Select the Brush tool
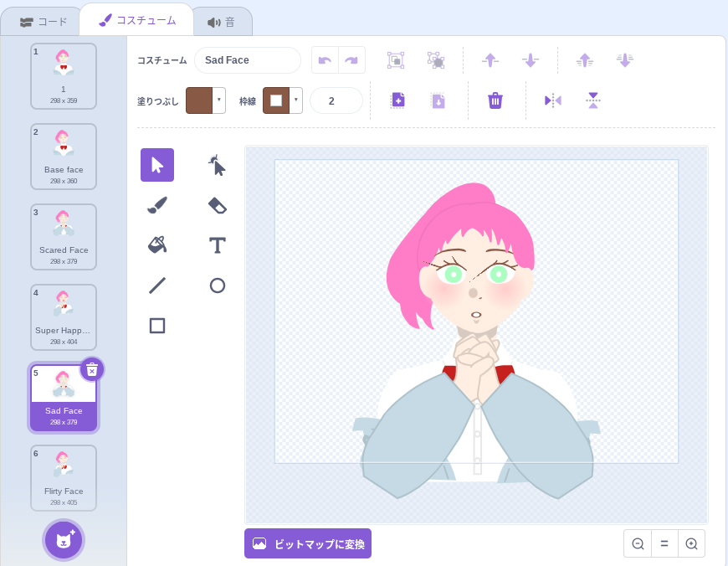728x566 pixels. pos(157,205)
